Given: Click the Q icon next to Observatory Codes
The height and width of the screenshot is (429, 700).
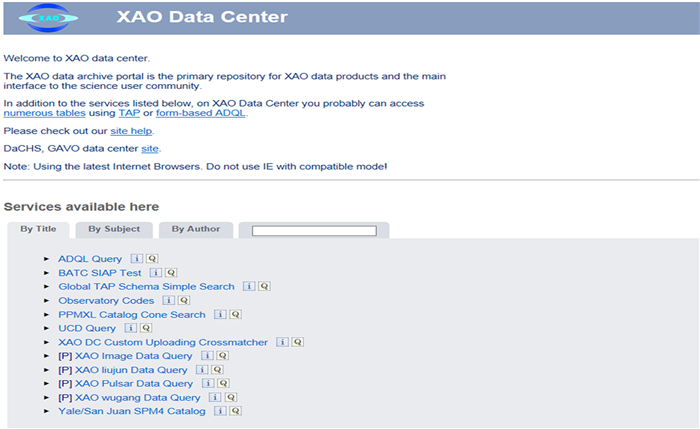Looking at the screenshot, I should tap(183, 300).
